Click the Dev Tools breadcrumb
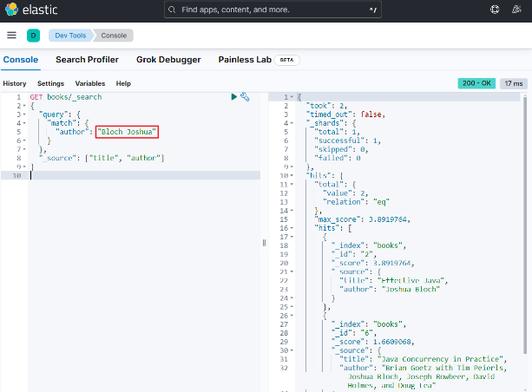The height and width of the screenshot is (392, 532). [x=70, y=36]
